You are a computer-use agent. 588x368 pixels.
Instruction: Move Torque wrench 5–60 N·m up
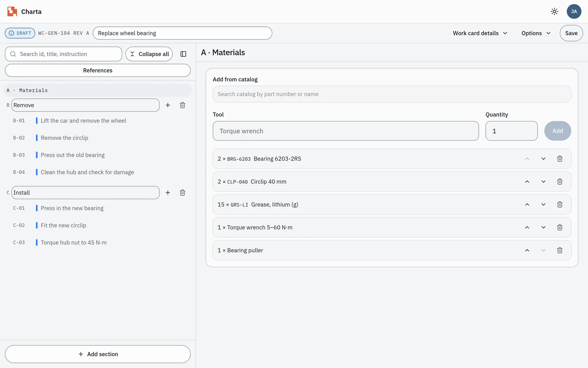(x=527, y=227)
